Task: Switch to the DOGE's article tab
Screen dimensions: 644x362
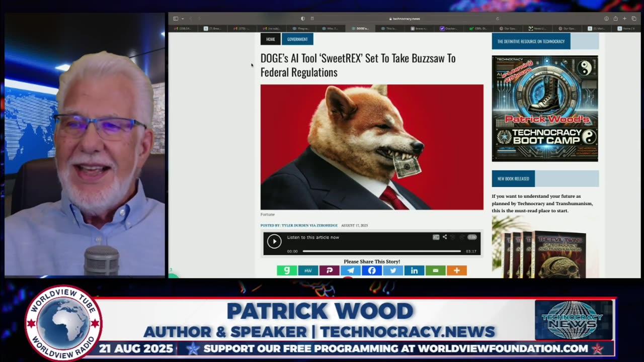Action: (360, 29)
